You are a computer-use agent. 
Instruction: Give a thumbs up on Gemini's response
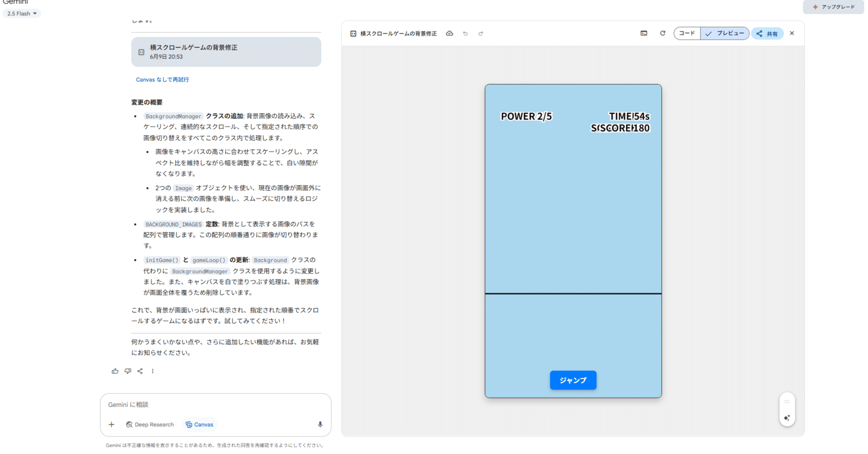pyautogui.click(x=115, y=371)
